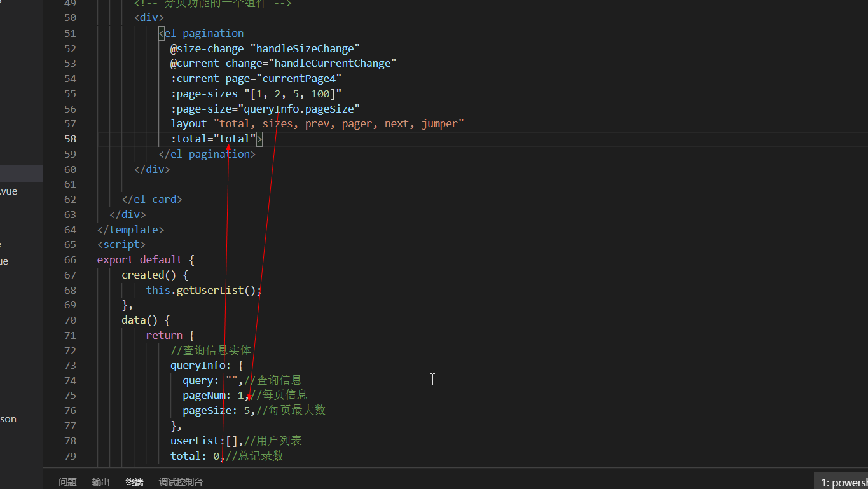Click line number 66 in the gutter
Viewport: 868px width, 489px height.
pos(70,259)
